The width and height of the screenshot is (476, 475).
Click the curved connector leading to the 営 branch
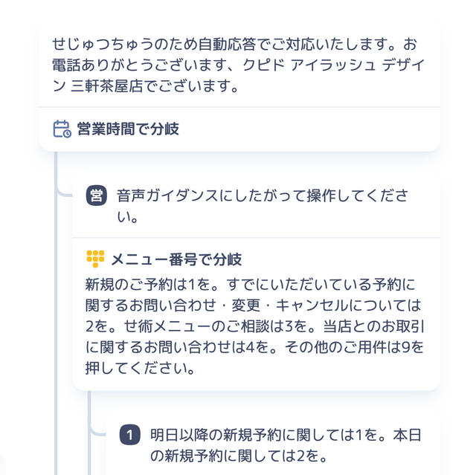tap(64, 192)
